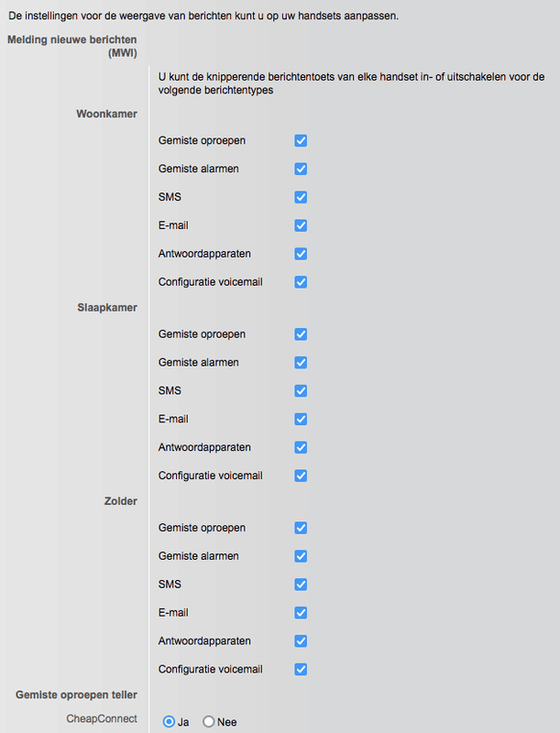Disable Gemiste alarmen for Zolder
Image resolution: width=560 pixels, height=733 pixels.
click(x=301, y=556)
